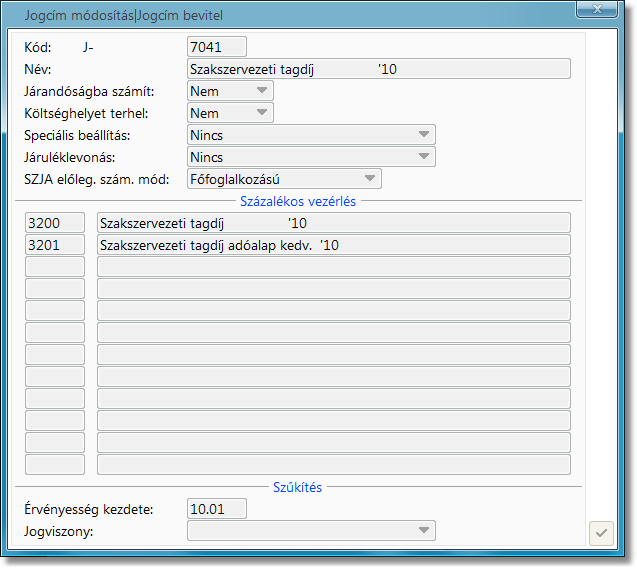This screenshot has width=637, height=569.
Task: Click the Jogviszony: label
Action: tap(58, 531)
